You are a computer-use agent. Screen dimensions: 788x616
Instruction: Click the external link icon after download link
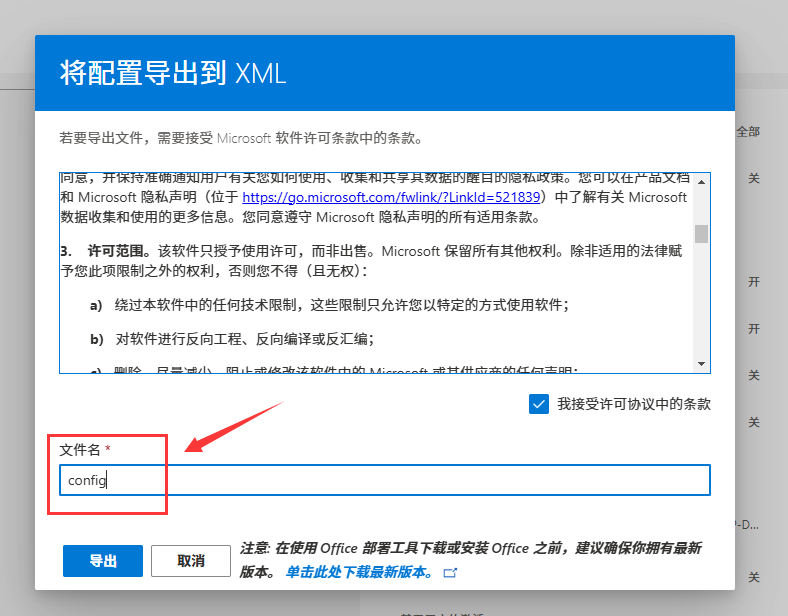coord(450,572)
